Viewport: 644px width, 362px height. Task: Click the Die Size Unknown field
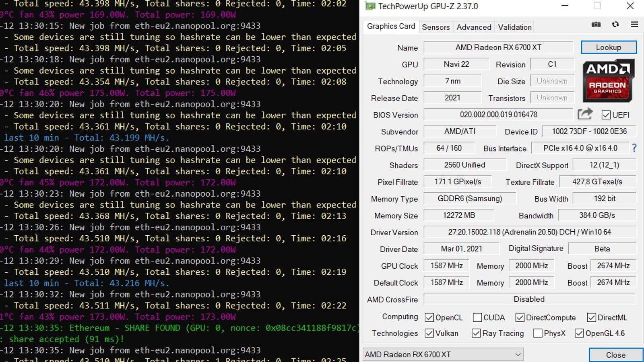click(552, 81)
